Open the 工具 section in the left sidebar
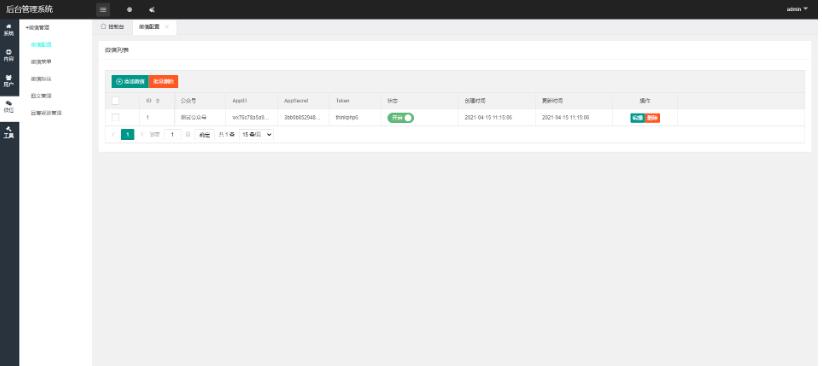Screen dimensions: 822x366 coord(9,132)
